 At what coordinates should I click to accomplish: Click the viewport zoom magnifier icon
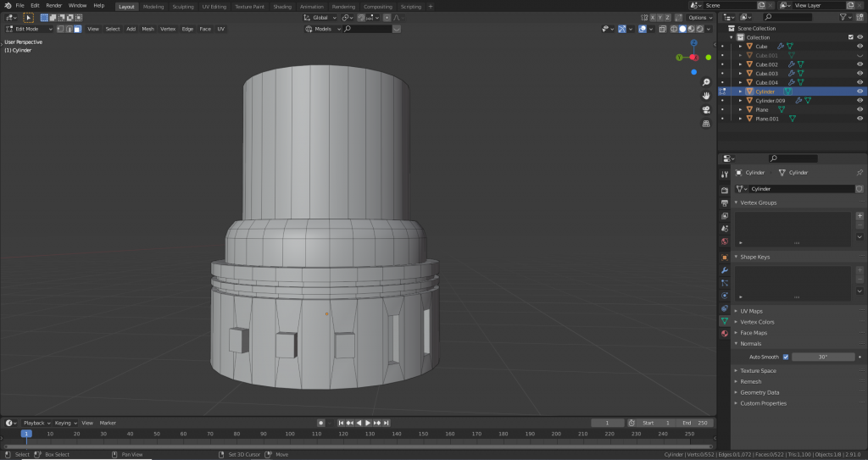tap(706, 82)
